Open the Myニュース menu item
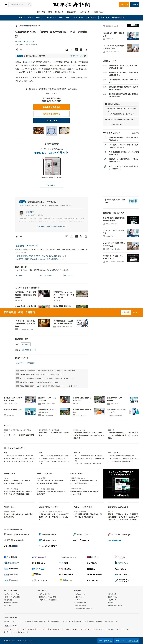 pyautogui.click(x=59, y=12)
